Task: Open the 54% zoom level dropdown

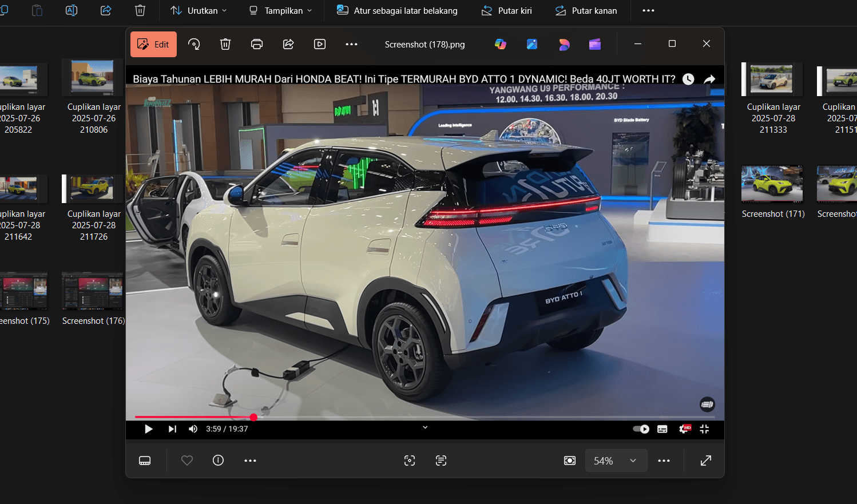Action: [616, 461]
